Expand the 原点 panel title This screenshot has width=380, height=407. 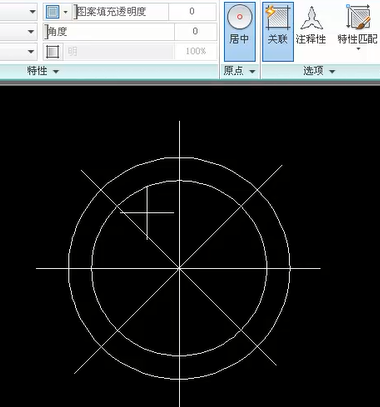click(x=239, y=71)
